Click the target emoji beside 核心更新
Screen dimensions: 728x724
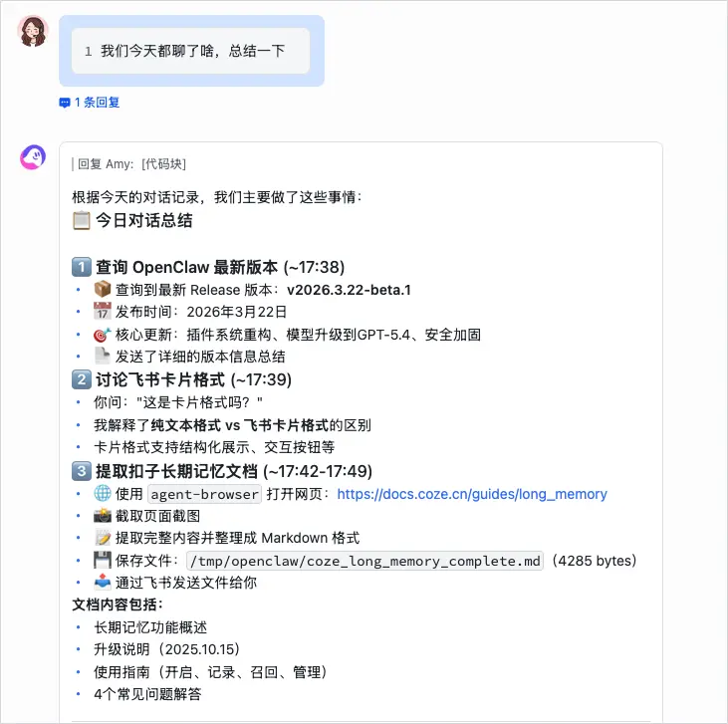[x=103, y=334]
